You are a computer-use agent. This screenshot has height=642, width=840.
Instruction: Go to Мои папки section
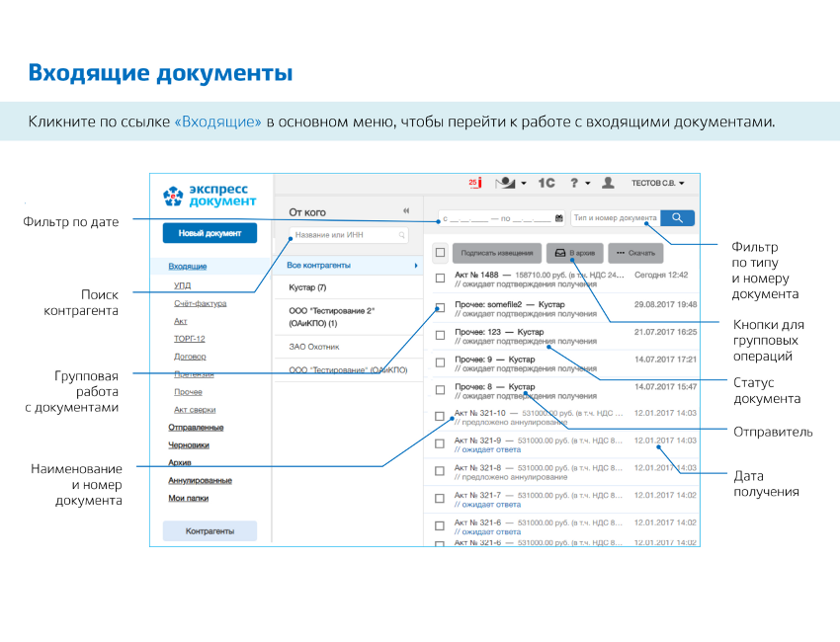tap(188, 498)
